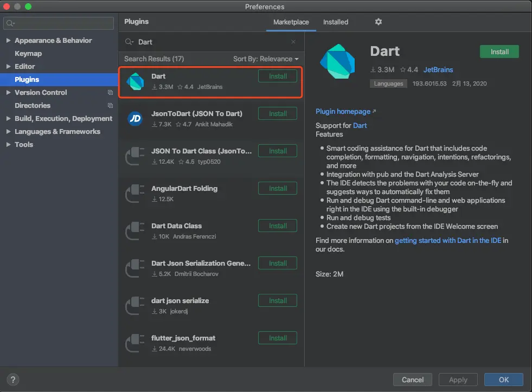Click the Apply button
Image resolution: width=532 pixels, height=392 pixels.
[x=458, y=380]
